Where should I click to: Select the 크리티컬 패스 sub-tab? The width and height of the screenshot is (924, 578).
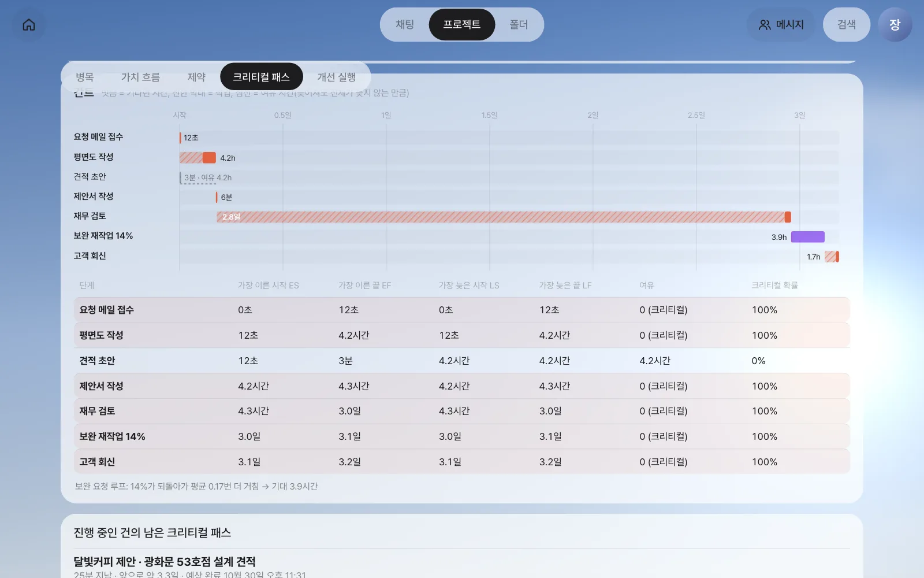point(262,77)
